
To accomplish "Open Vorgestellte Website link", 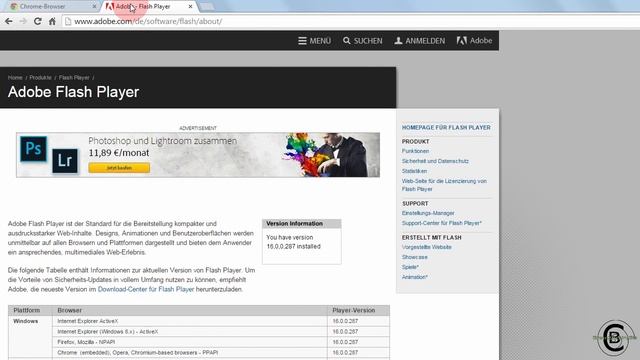I will [x=427, y=247].
